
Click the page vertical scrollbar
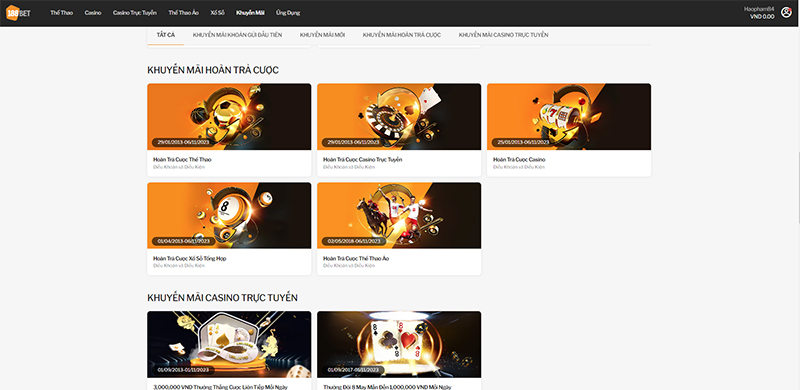point(797,189)
